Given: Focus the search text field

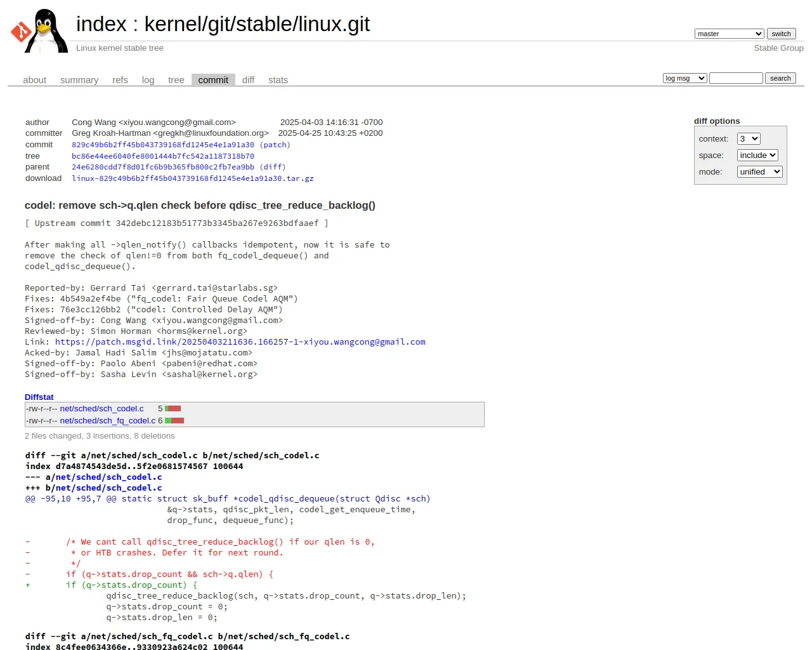Looking at the screenshot, I should click(736, 78).
